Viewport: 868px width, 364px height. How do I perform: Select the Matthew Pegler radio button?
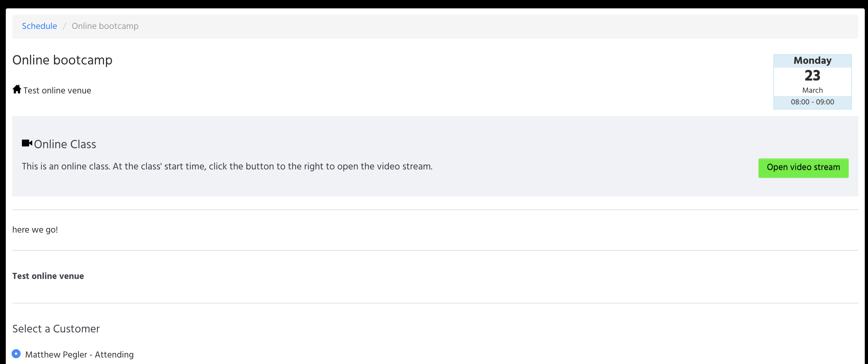tap(16, 354)
